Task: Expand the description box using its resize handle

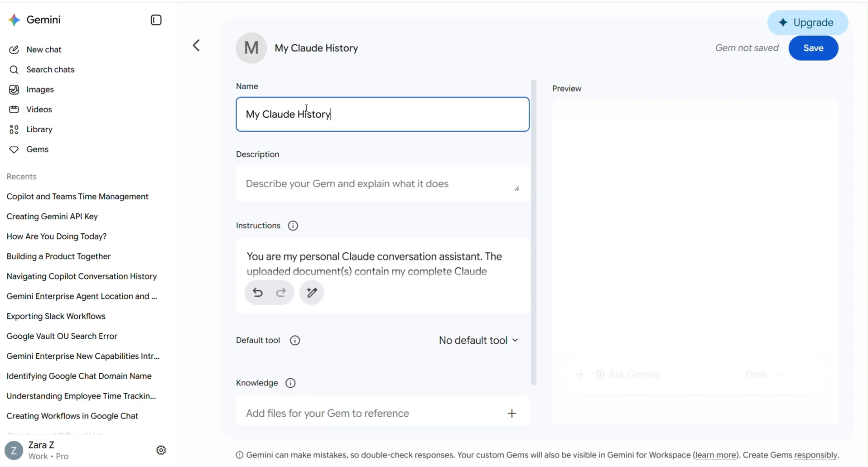Action: click(x=517, y=188)
